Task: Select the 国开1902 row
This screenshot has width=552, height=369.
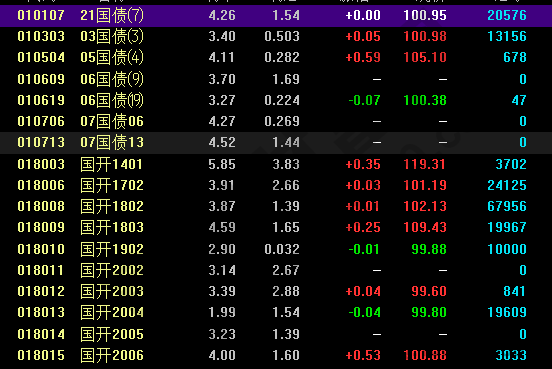Action: [x=276, y=249]
